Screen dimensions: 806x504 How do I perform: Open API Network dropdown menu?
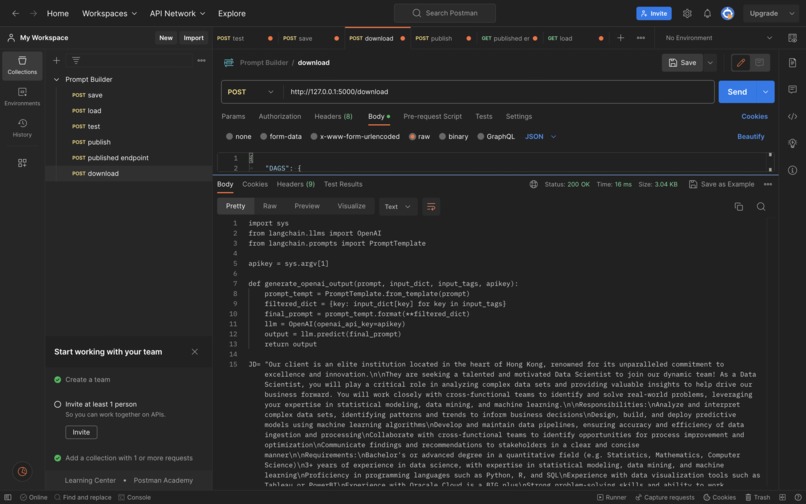tap(177, 13)
